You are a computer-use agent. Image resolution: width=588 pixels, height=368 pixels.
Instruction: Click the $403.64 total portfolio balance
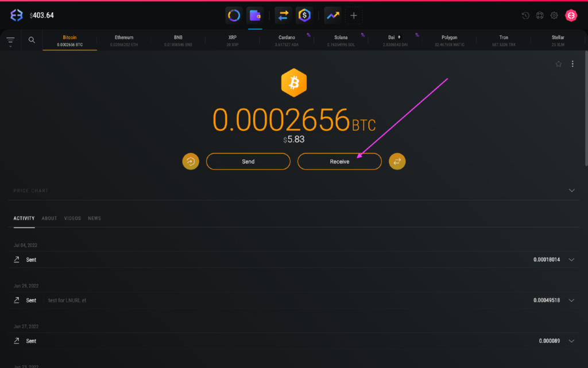[41, 16]
